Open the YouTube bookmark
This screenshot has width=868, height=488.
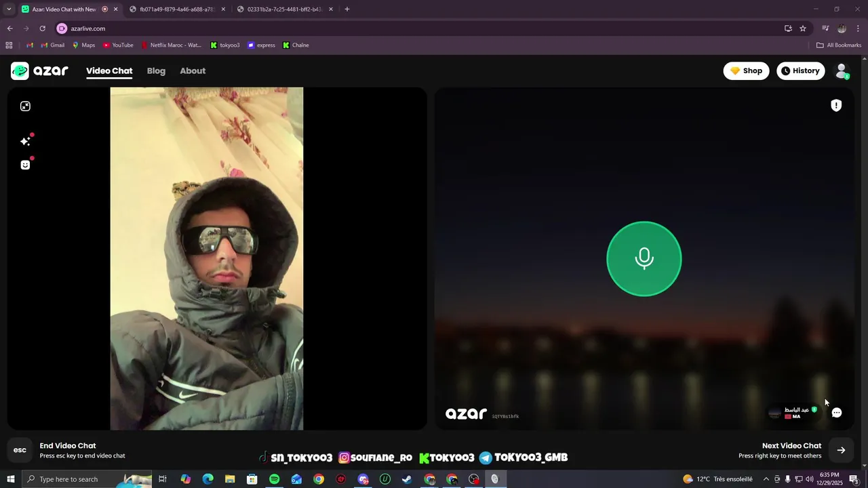[x=118, y=45]
